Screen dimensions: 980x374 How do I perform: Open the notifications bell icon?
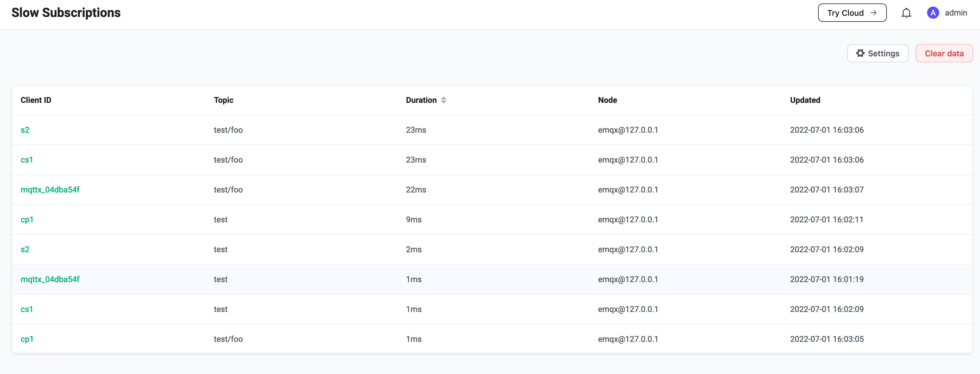906,13
